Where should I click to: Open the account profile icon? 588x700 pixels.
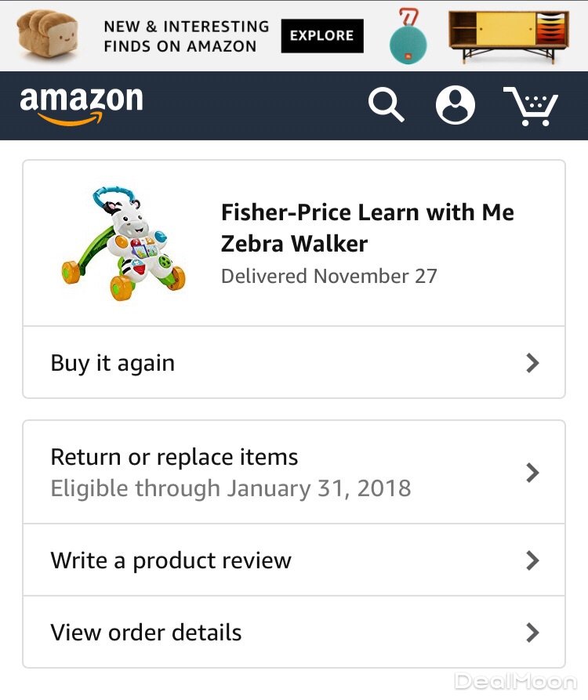(x=455, y=105)
